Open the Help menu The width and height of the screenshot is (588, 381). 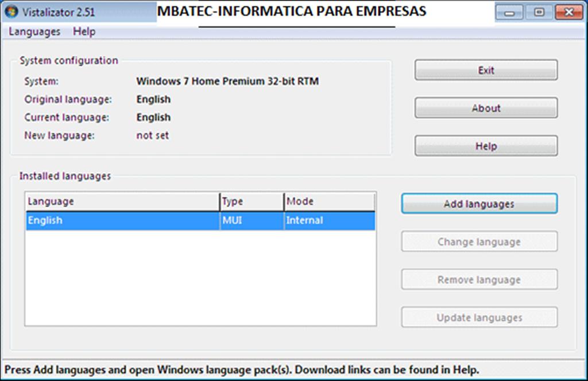click(x=84, y=32)
